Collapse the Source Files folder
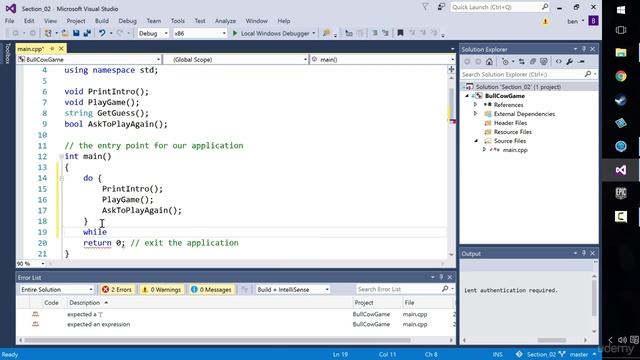This screenshot has height=360, width=640. click(476, 140)
